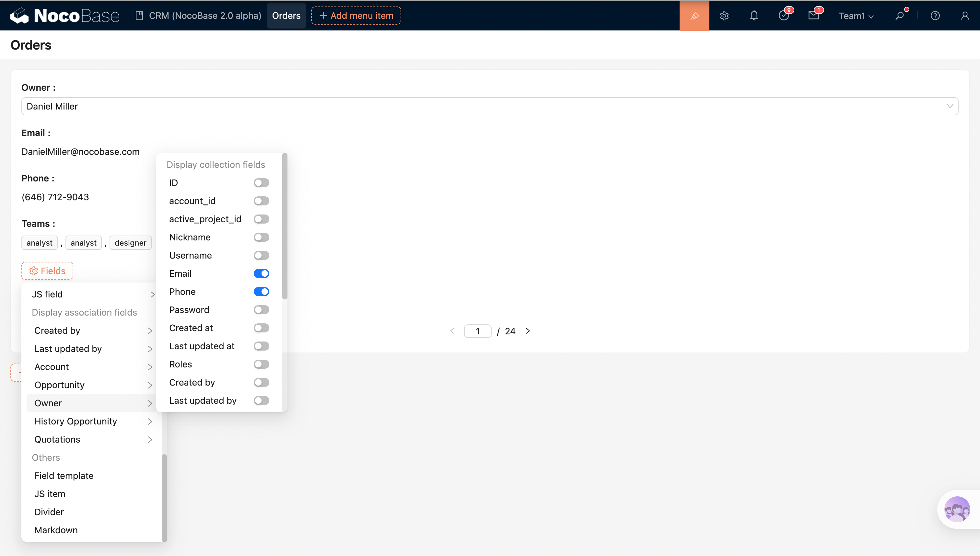980x556 pixels.
Task: Click the Add menu item button
Action: coord(356,16)
